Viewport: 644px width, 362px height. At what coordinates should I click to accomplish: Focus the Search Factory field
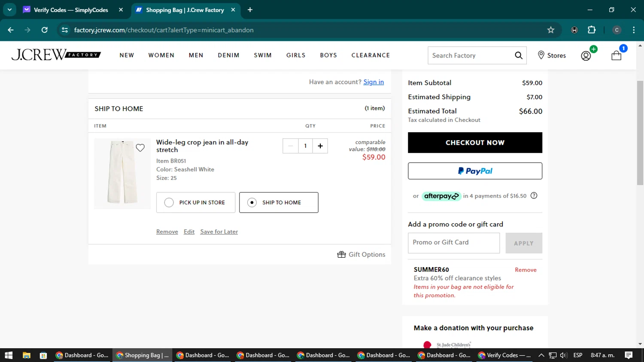pos(471,55)
